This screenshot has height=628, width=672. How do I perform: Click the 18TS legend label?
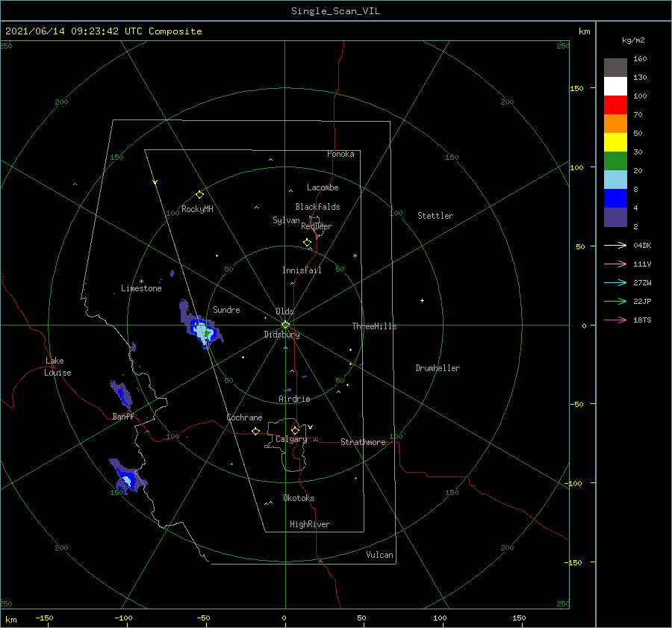coord(642,320)
